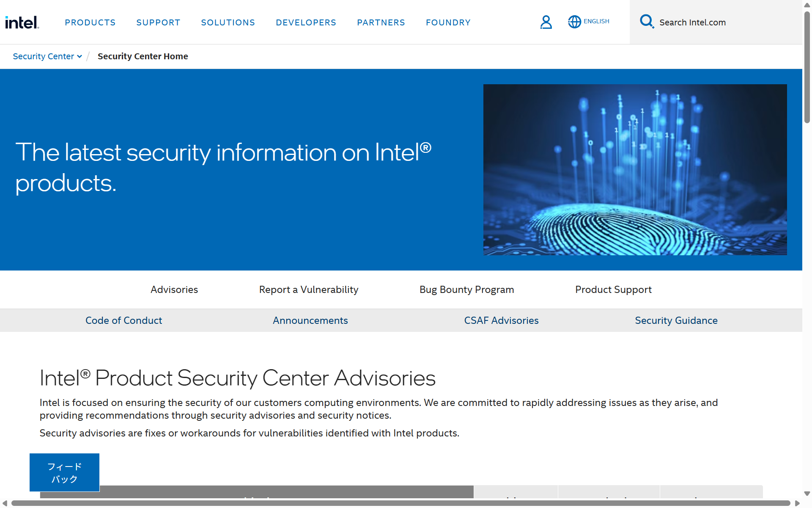The image size is (812, 508).
Task: Open the Support menu
Action: pyautogui.click(x=158, y=22)
